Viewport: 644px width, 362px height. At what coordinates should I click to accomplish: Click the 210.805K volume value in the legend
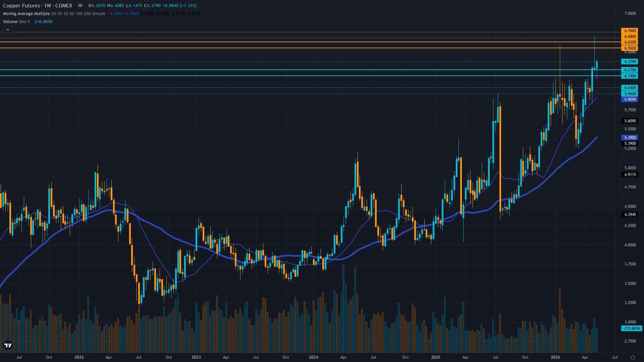[x=44, y=22]
